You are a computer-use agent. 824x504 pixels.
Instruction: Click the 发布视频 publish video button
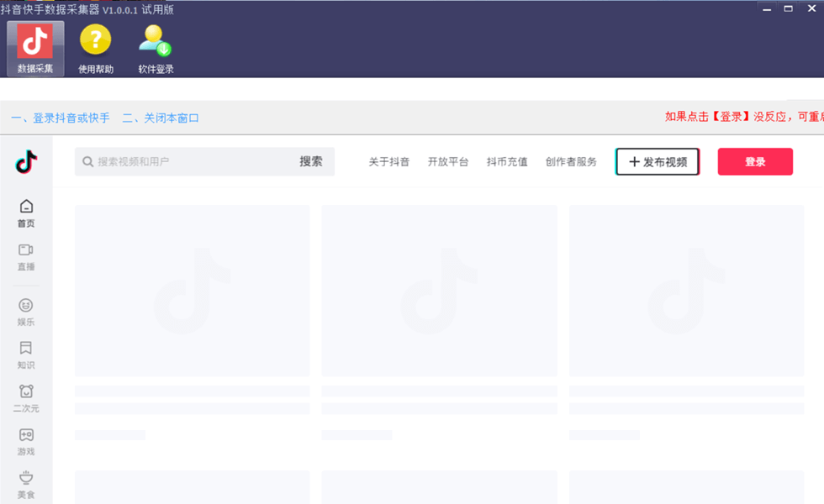[x=658, y=161]
